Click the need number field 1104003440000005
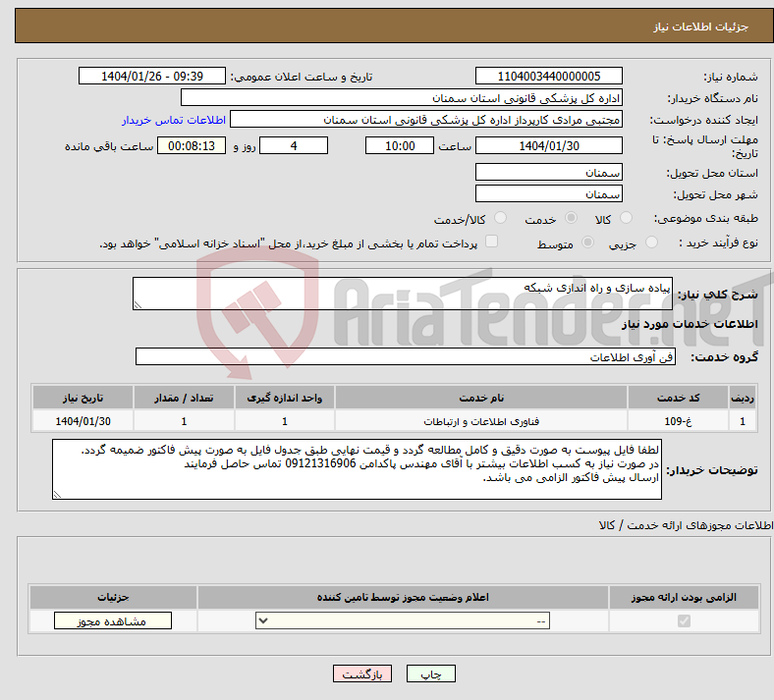This screenshot has height=700, width=774. (548, 76)
